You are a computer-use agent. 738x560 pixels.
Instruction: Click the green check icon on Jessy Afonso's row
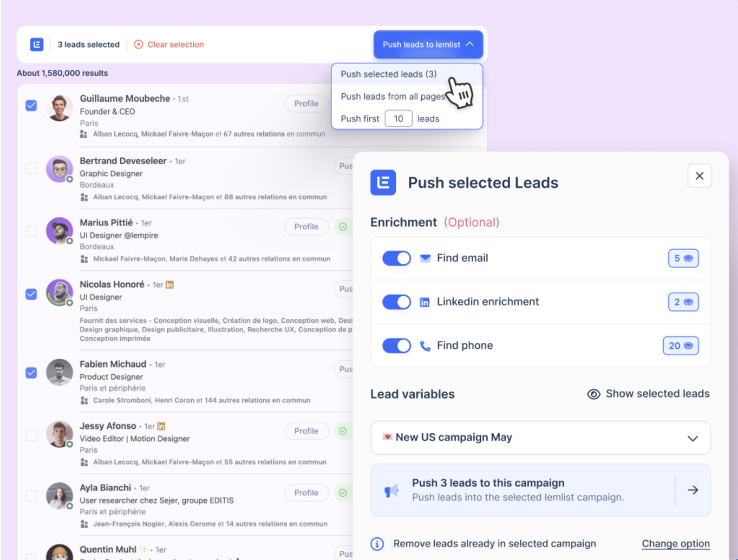(343, 431)
